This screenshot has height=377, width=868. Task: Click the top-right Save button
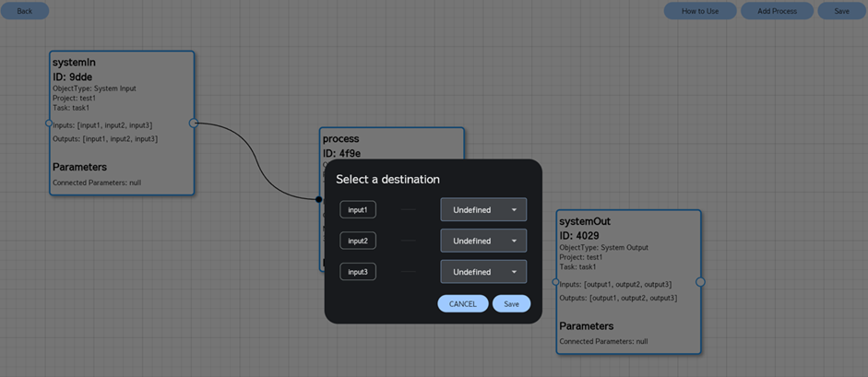pyautogui.click(x=841, y=11)
